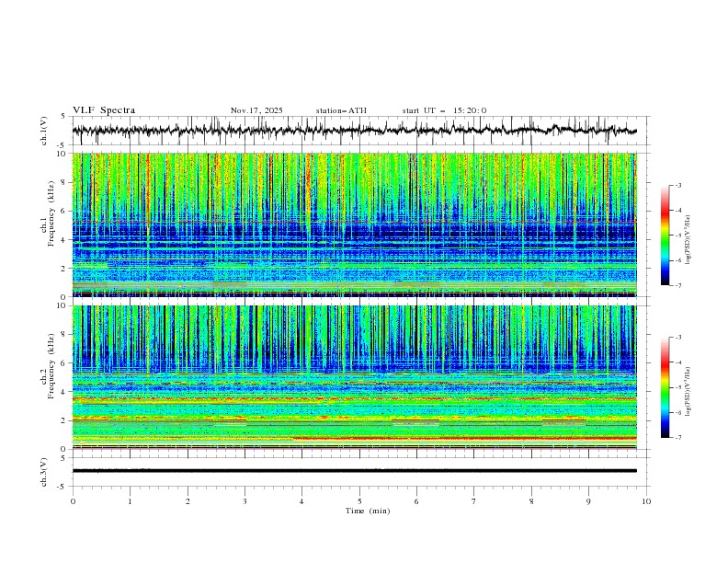Click the ch.2 spectrogram color scale bar
728x563 pixels.
tap(665, 387)
